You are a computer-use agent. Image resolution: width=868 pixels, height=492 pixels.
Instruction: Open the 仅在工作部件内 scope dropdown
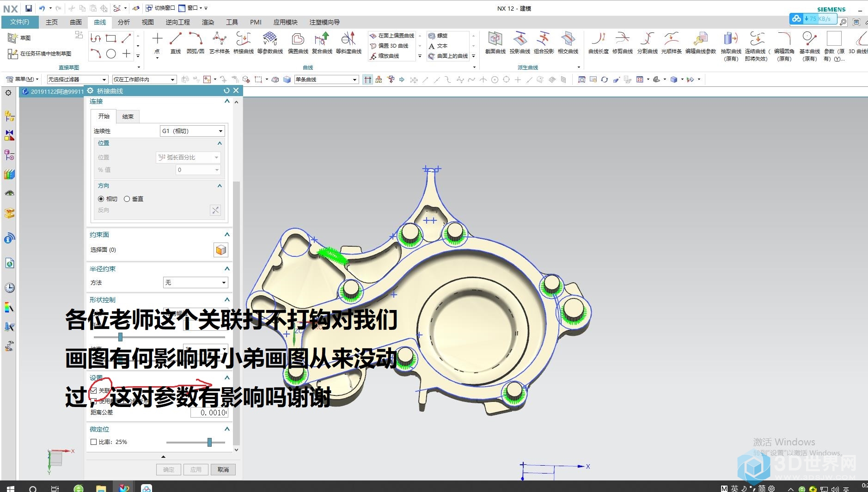point(145,79)
